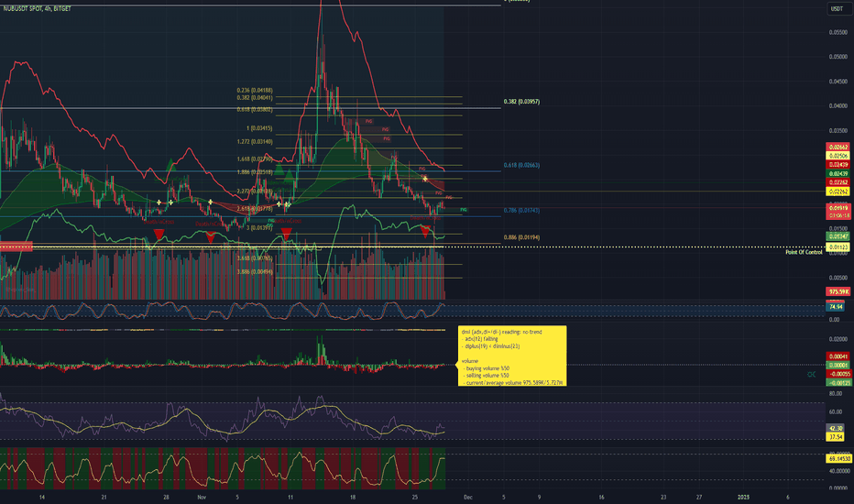The image size is (854, 504).
Task: Click the Point Of Control label
Action: pos(804,252)
